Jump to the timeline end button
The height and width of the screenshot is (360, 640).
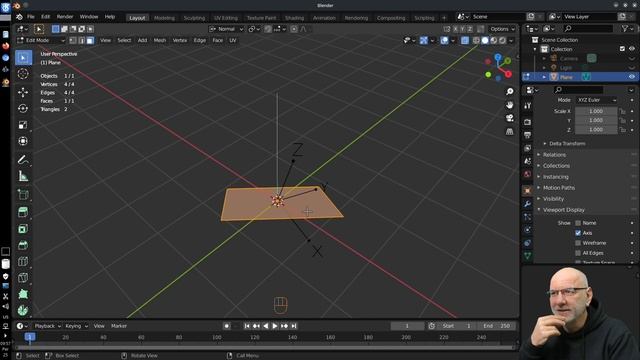pyautogui.click(x=294, y=326)
